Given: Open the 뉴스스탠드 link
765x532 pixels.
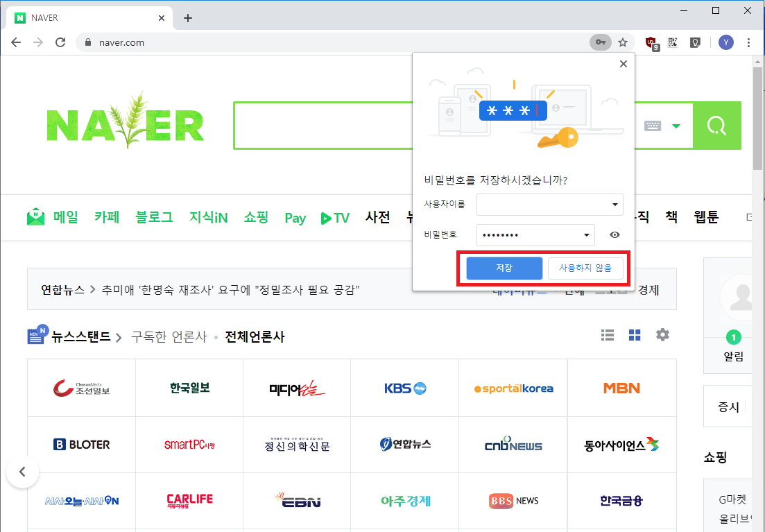Looking at the screenshot, I should [x=81, y=337].
